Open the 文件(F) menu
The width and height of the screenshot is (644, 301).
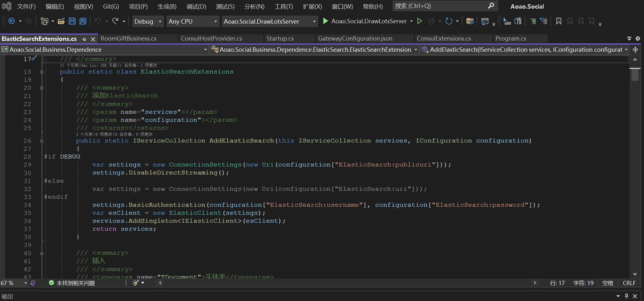26,6
